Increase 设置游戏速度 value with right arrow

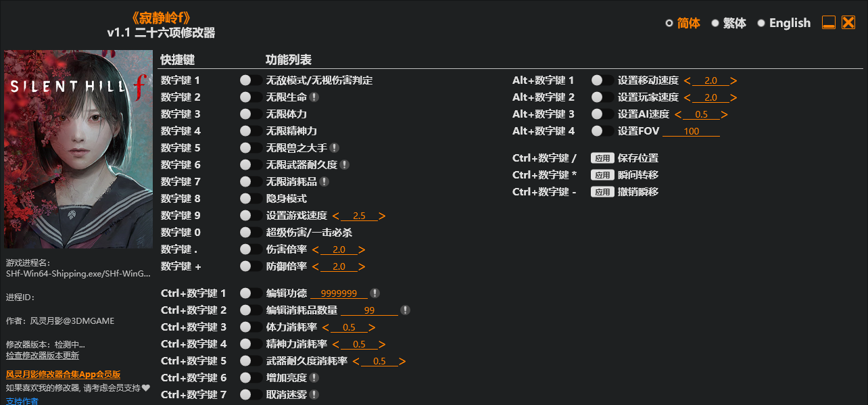point(383,216)
